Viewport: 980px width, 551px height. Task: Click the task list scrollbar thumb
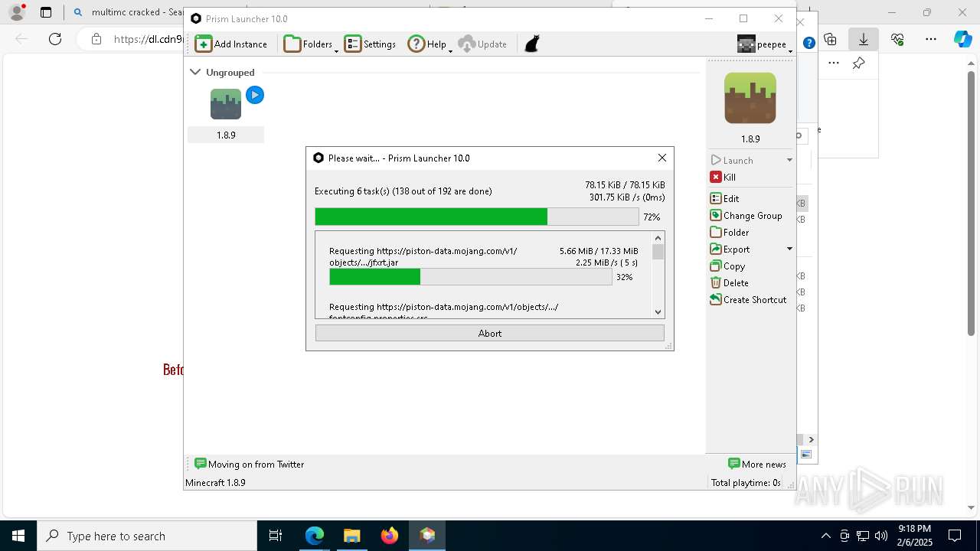pyautogui.click(x=658, y=252)
